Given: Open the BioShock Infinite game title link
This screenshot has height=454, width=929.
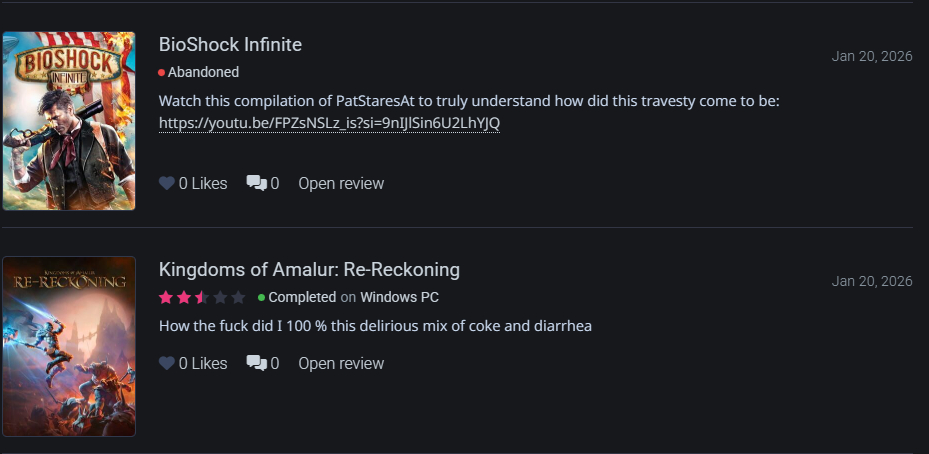Looking at the screenshot, I should click(x=230, y=45).
